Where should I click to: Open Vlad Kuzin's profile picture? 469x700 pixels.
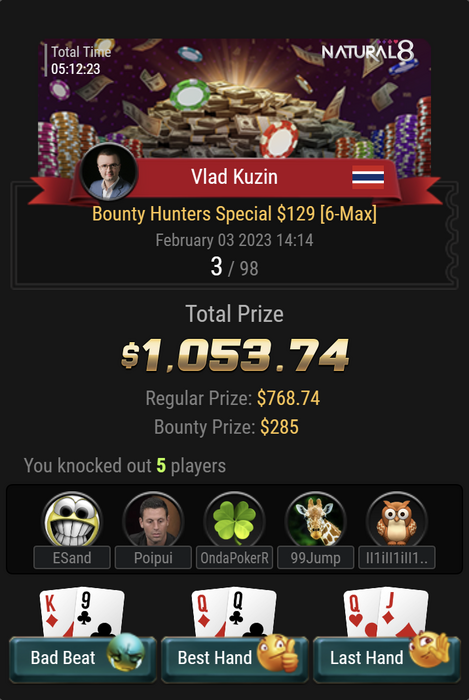click(x=109, y=172)
